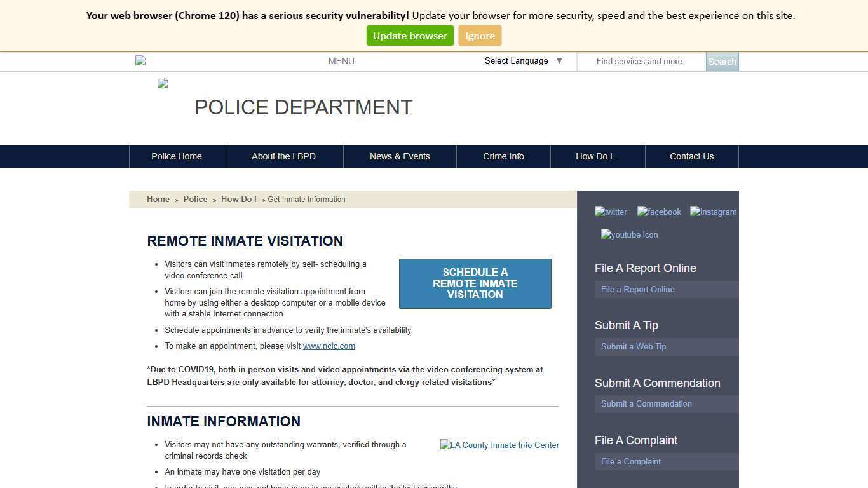This screenshot has height=488, width=868.
Task: Open the department's Instagram page
Action: click(x=712, y=212)
